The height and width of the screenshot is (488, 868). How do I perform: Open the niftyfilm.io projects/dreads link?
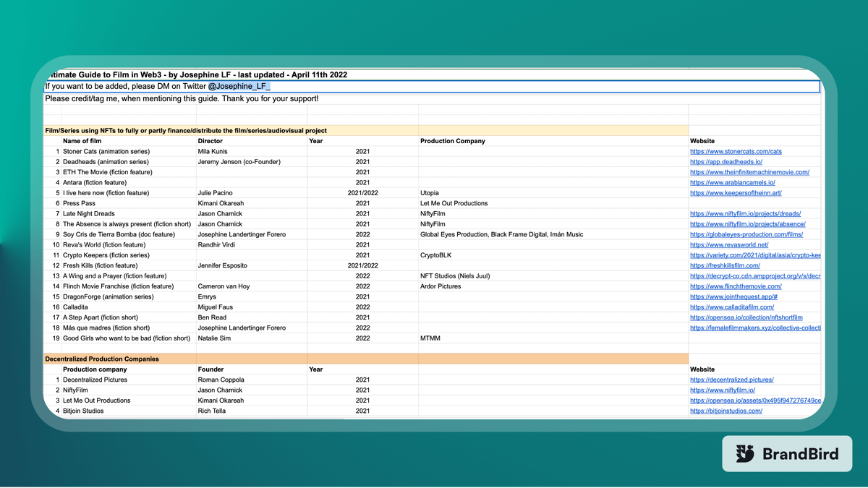point(745,214)
